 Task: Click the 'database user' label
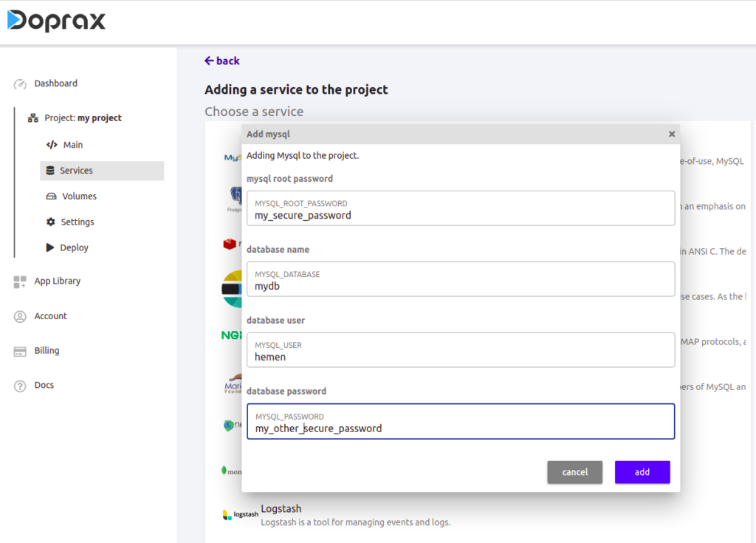pos(276,321)
